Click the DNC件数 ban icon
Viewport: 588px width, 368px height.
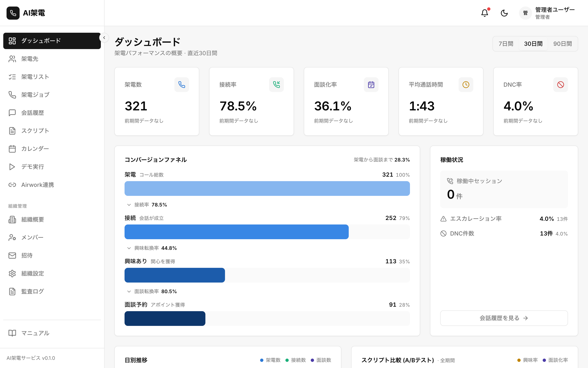(x=443, y=234)
